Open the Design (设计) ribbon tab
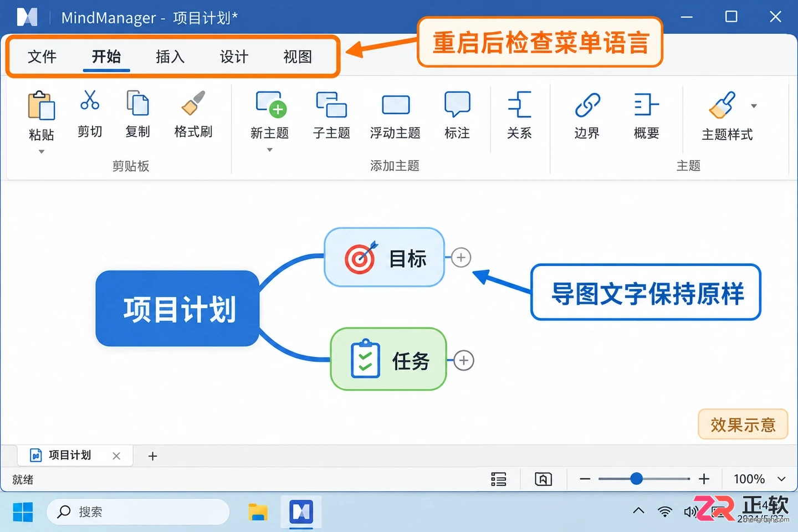The height and width of the screenshot is (532, 798). 234,57
